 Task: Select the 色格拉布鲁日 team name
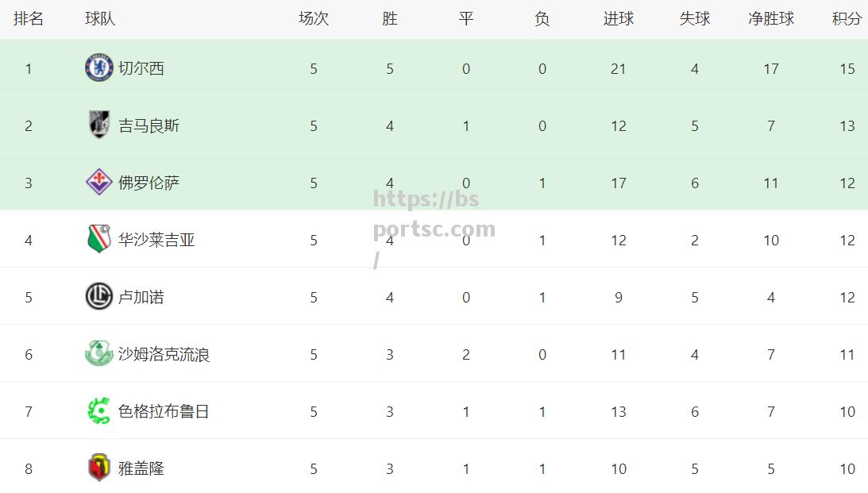tap(164, 411)
